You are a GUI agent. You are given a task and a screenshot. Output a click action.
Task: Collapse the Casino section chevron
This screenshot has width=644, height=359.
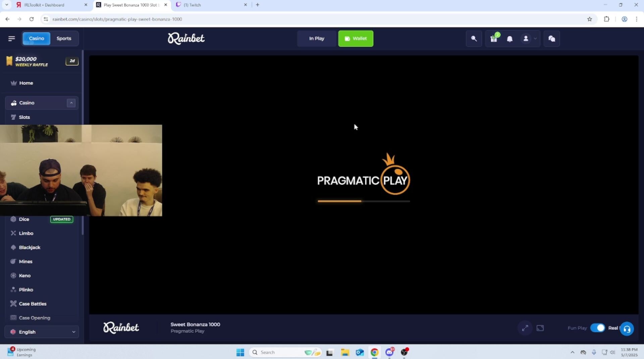pyautogui.click(x=71, y=103)
